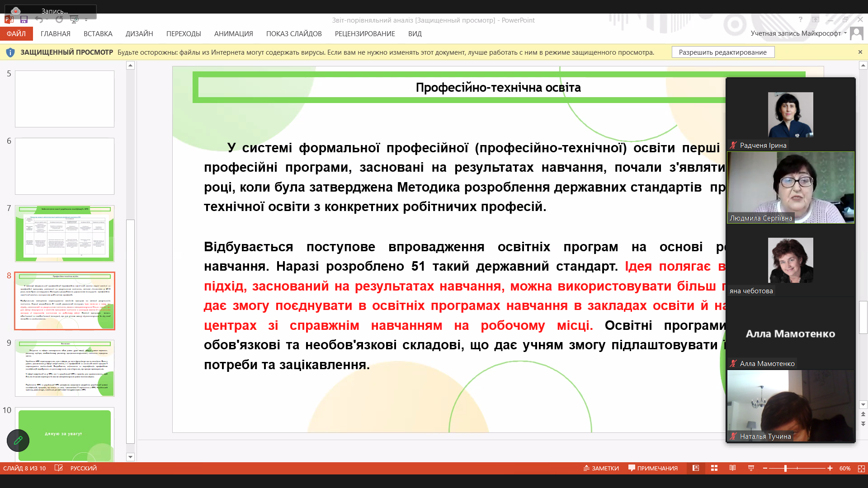The height and width of the screenshot is (488, 868).
Task: Click Previous Slide double-arrow button
Action: coord(863,414)
